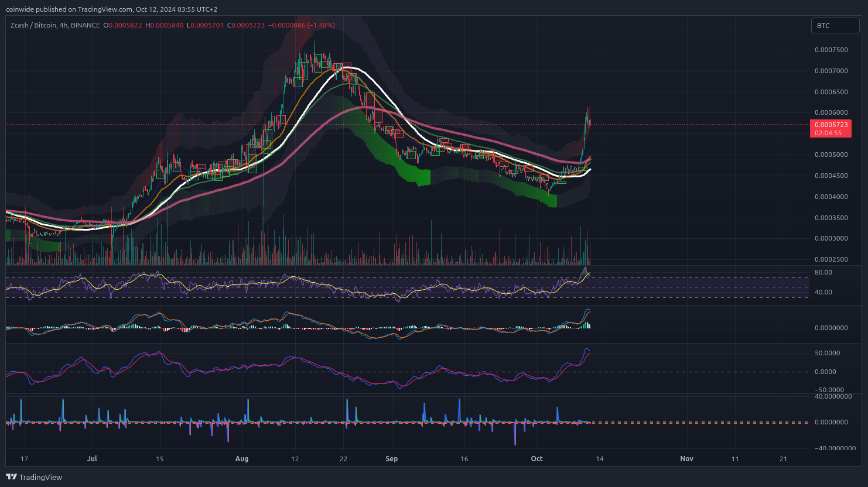Click the 0.0006000 price axis label
Image resolution: width=868 pixels, height=487 pixels.
click(x=831, y=112)
